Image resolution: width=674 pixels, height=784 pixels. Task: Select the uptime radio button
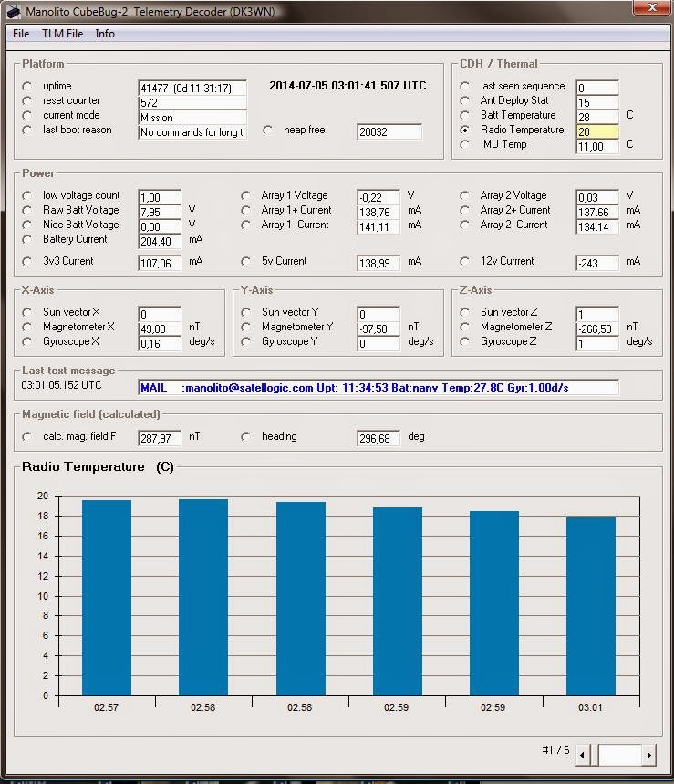(27, 86)
